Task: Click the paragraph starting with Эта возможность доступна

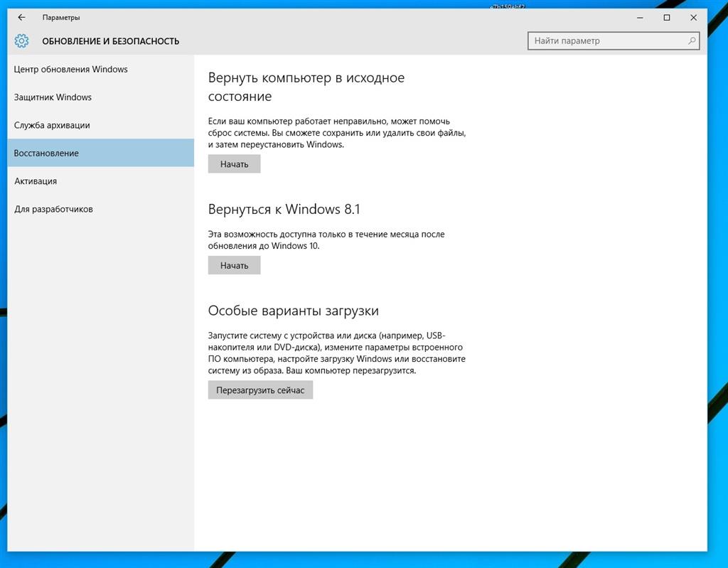Action: pos(326,240)
